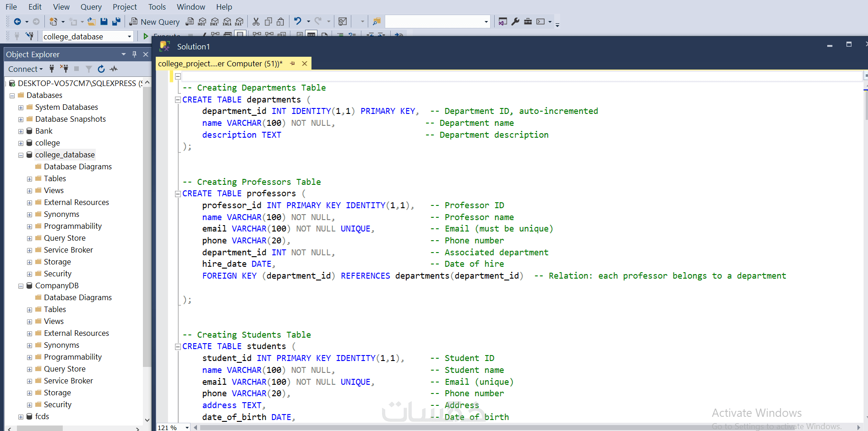
Task: Click the XMLA query icon
Action: (227, 22)
